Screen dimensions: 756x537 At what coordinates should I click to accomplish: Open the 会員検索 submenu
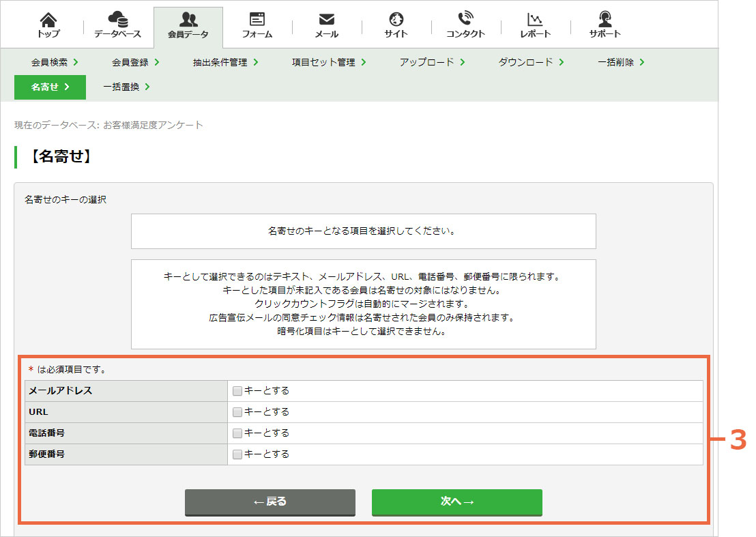click(x=55, y=62)
